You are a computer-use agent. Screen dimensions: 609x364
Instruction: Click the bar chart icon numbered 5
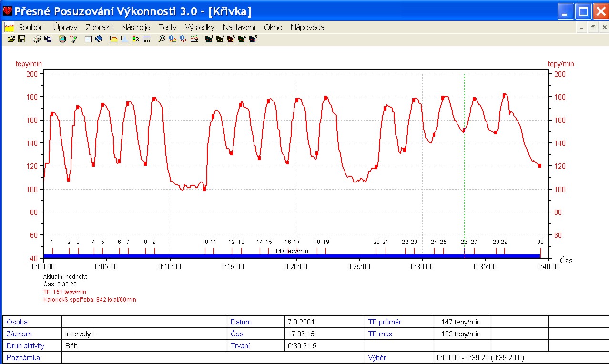253,39
